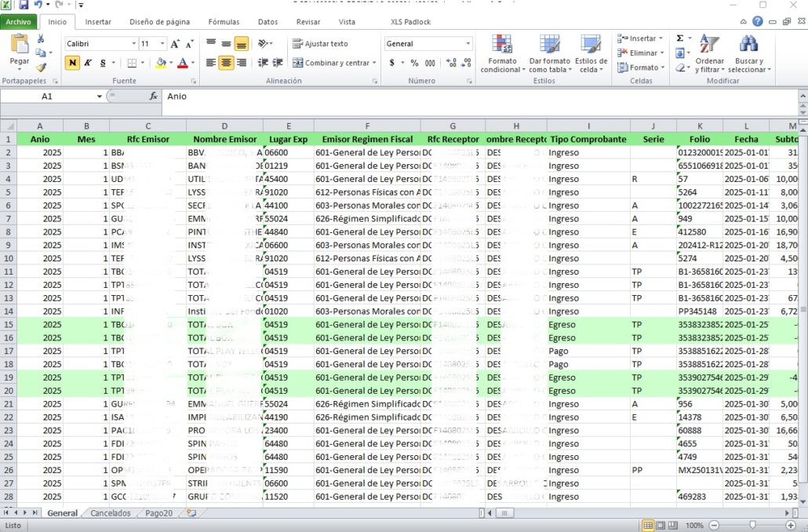
Task: Open the font size 11 dropdown
Action: click(162, 44)
